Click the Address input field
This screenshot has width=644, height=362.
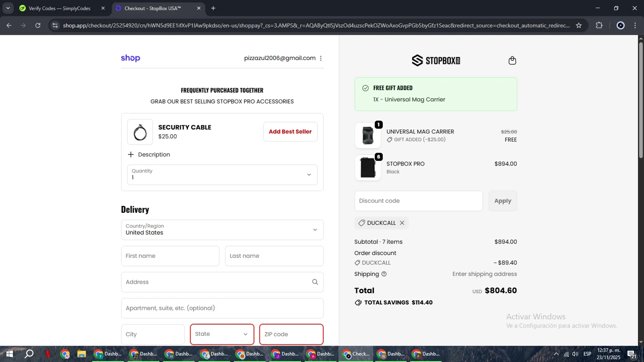pyautogui.click(x=222, y=282)
